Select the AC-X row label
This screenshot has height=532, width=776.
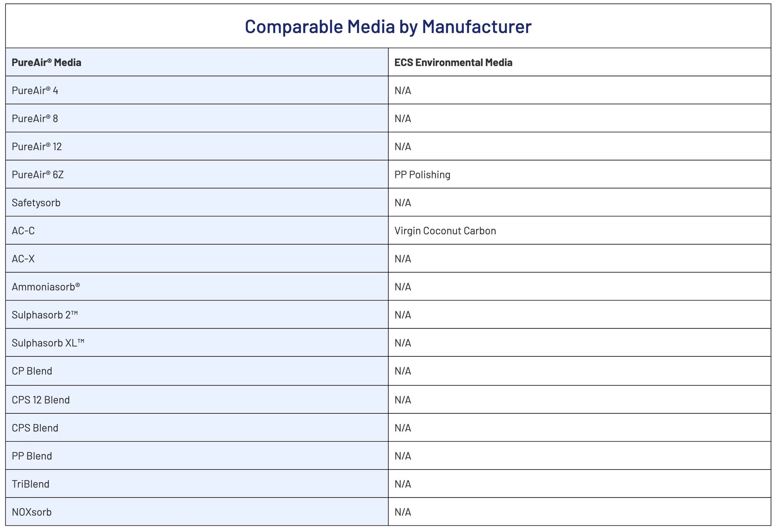pos(23,259)
